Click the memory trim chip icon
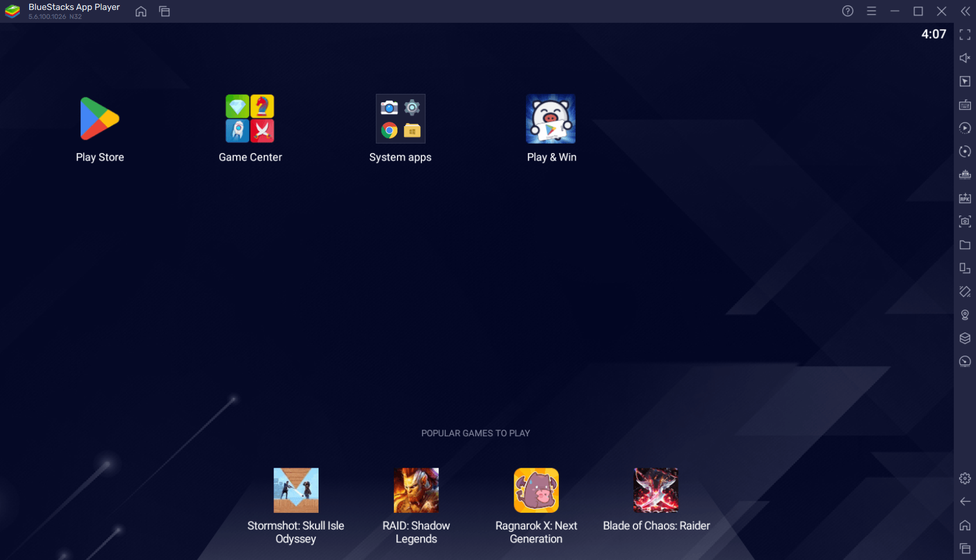976x560 pixels. click(x=965, y=175)
